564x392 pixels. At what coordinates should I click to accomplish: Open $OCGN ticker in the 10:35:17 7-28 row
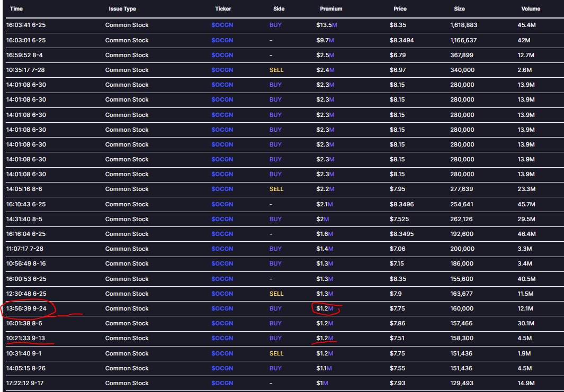click(222, 70)
